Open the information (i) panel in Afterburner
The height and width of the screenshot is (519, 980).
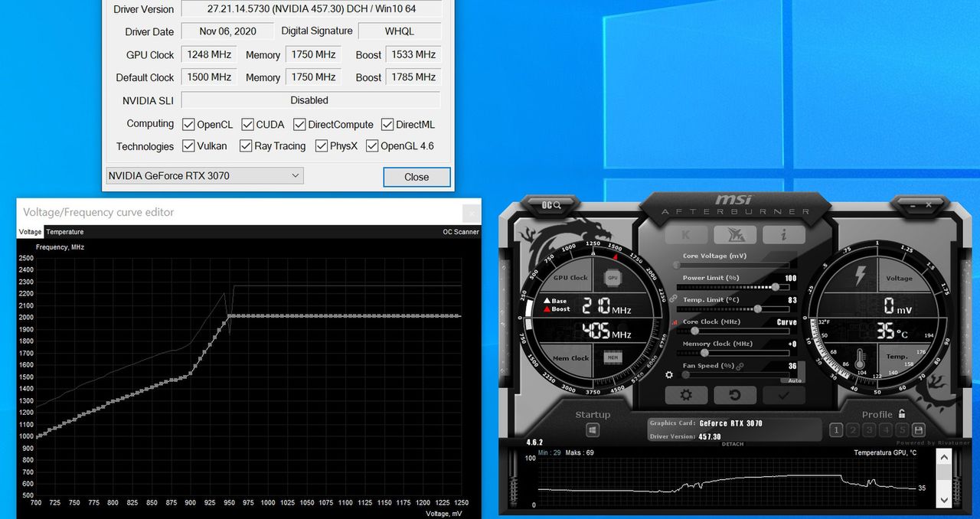pos(785,235)
